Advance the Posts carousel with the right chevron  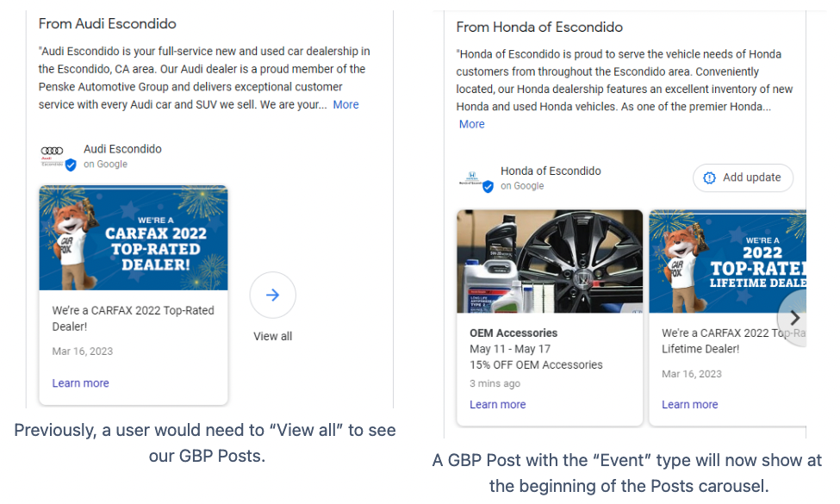pos(793,317)
